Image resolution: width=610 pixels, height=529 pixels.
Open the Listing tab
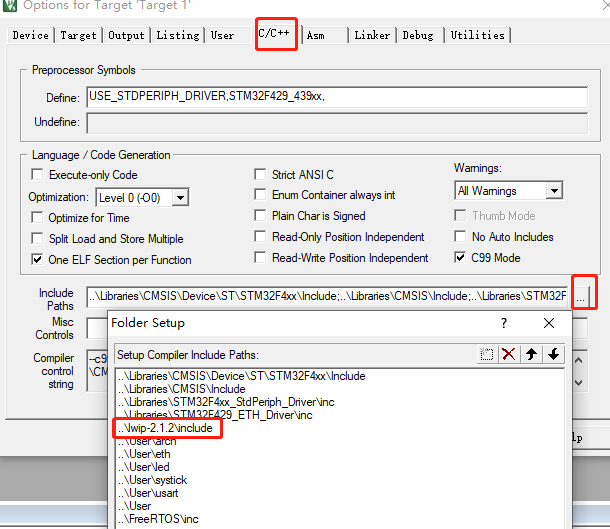(x=178, y=35)
